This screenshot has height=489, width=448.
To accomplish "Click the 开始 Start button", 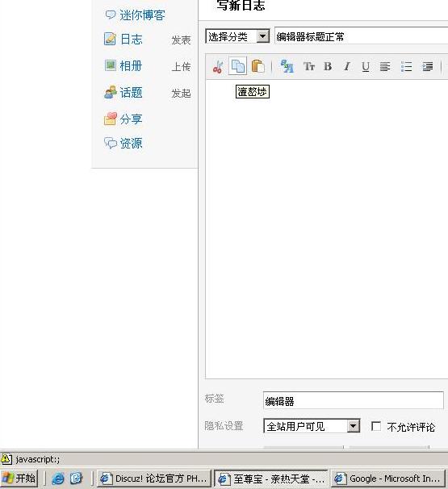I will (19, 478).
